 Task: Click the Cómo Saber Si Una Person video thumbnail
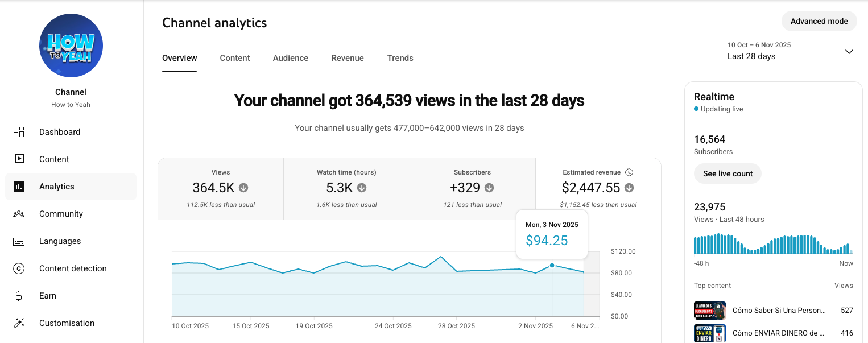tap(710, 310)
